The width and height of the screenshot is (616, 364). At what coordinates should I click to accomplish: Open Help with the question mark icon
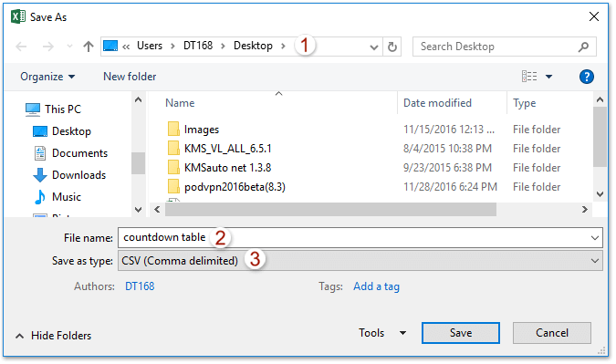click(586, 77)
